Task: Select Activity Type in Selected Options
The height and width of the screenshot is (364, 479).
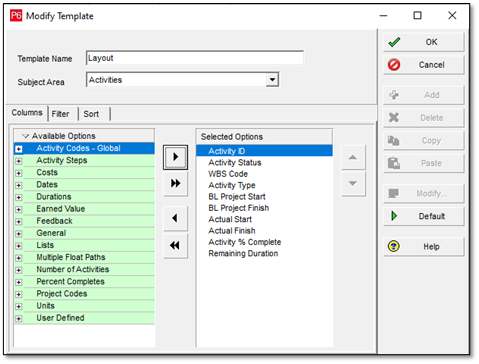Action: [x=264, y=185]
